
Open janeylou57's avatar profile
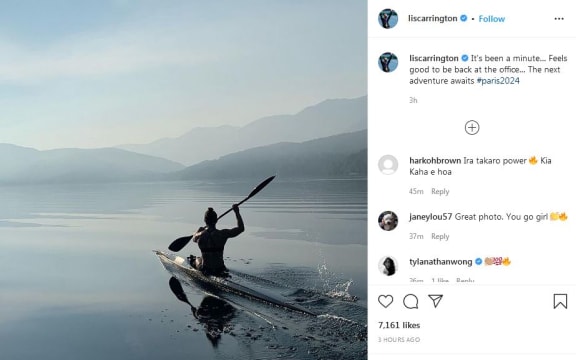point(388,221)
